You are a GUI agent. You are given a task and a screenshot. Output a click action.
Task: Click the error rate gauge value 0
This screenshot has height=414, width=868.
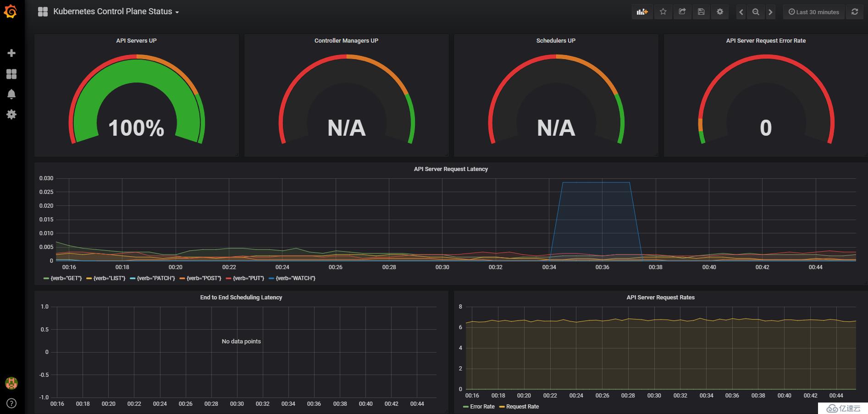coord(766,128)
